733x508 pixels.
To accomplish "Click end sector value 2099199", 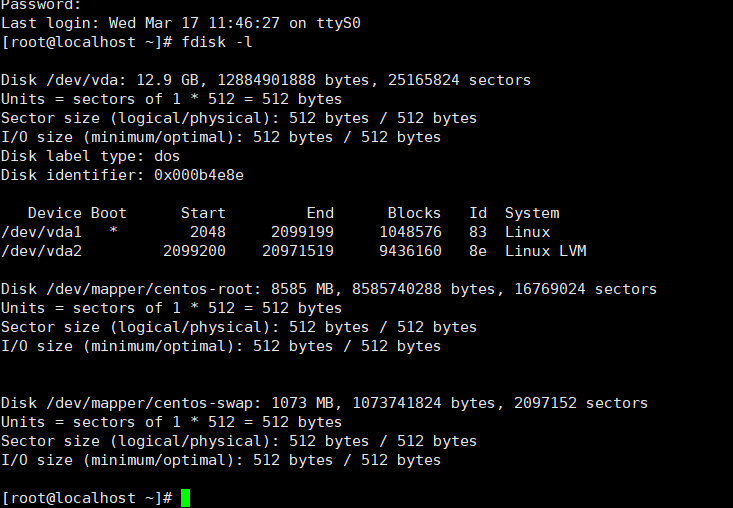I will [x=302, y=232].
